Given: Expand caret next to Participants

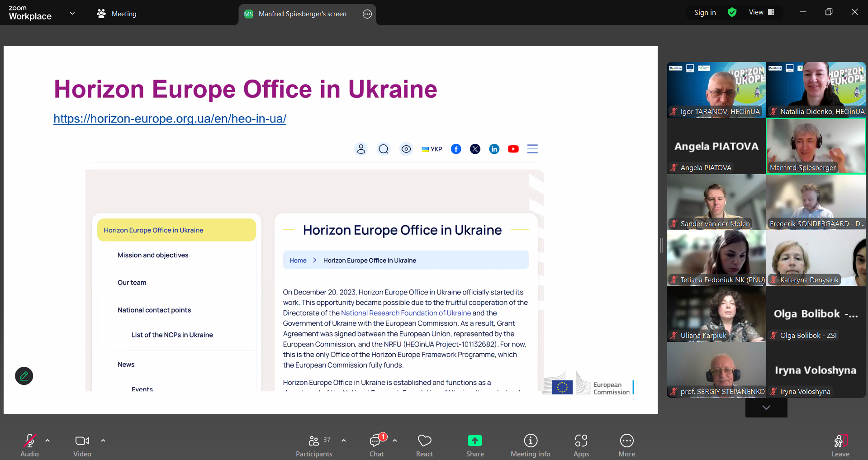Looking at the screenshot, I should 344,440.
